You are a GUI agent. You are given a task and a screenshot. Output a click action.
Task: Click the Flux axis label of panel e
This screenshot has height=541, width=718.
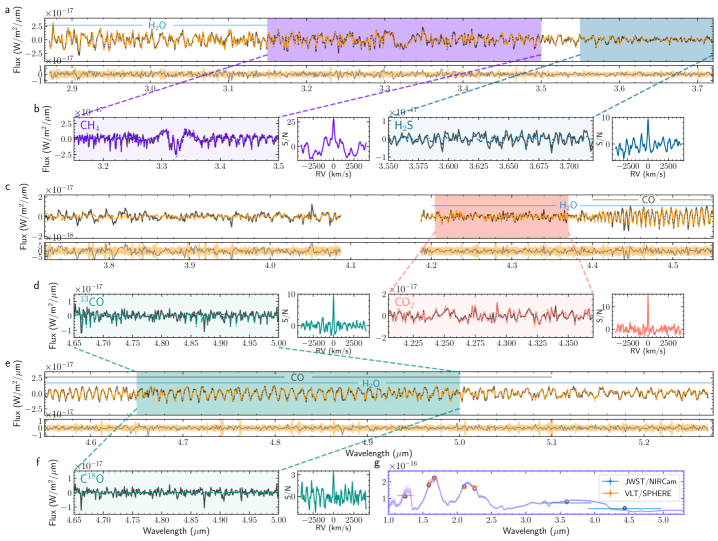coord(17,393)
